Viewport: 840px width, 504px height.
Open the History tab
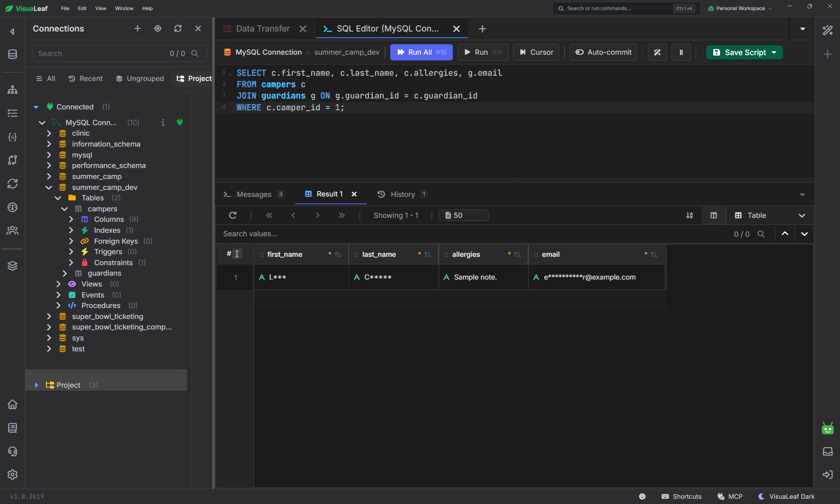[402, 194]
